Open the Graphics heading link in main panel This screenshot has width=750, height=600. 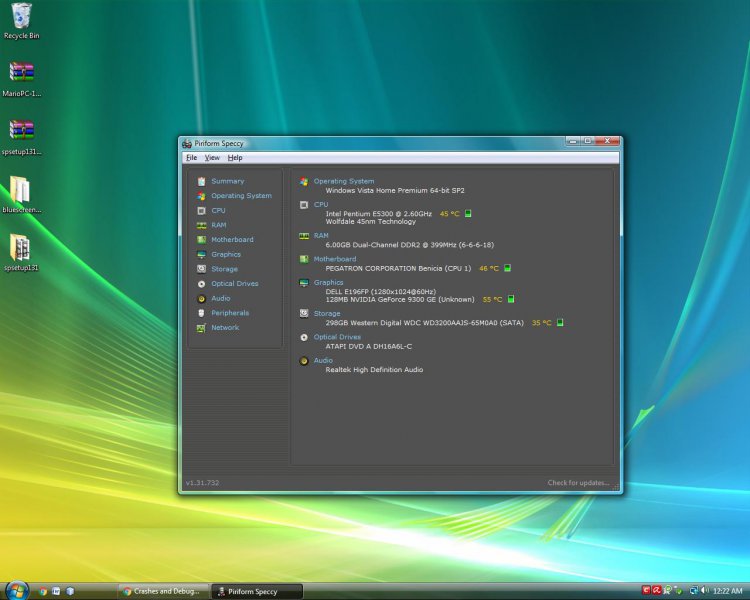(x=329, y=283)
